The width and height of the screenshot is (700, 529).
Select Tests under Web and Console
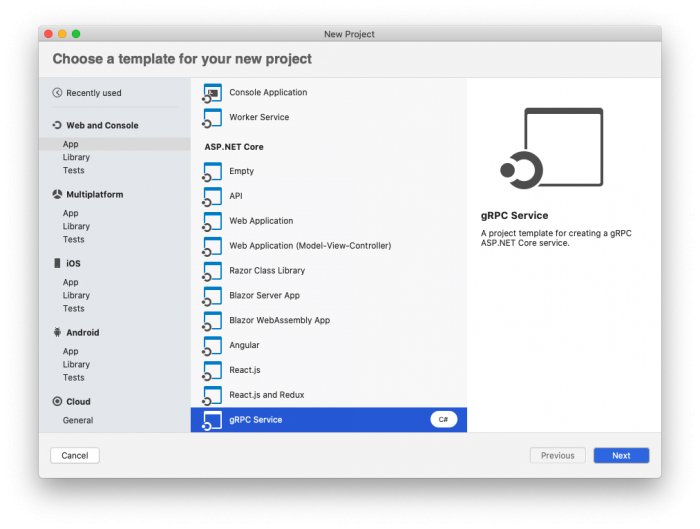(x=74, y=171)
